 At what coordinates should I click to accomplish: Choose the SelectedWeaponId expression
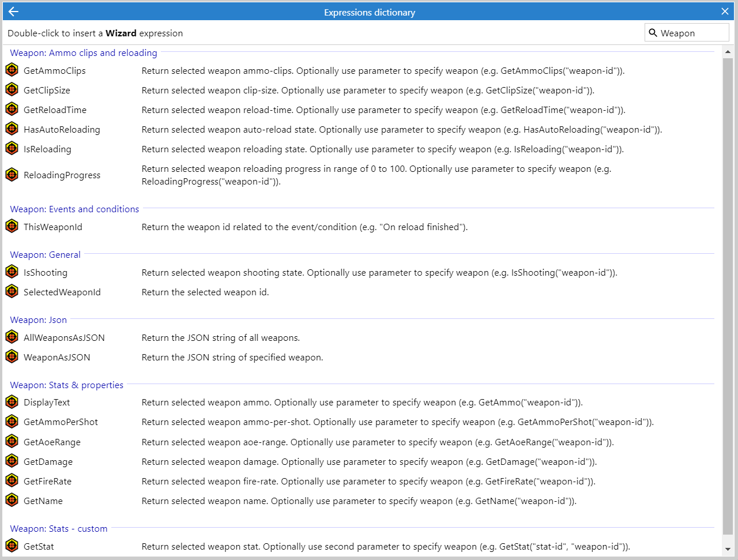(x=62, y=292)
